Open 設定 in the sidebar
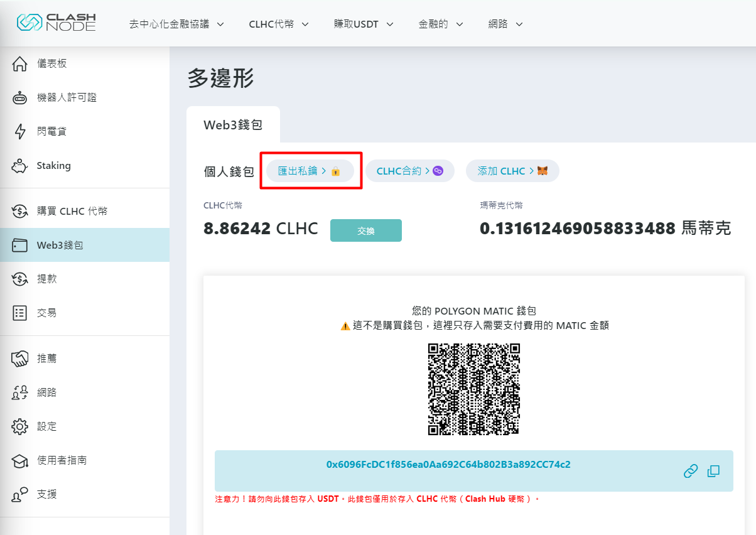Viewport: 756px width, 535px height. (85, 426)
